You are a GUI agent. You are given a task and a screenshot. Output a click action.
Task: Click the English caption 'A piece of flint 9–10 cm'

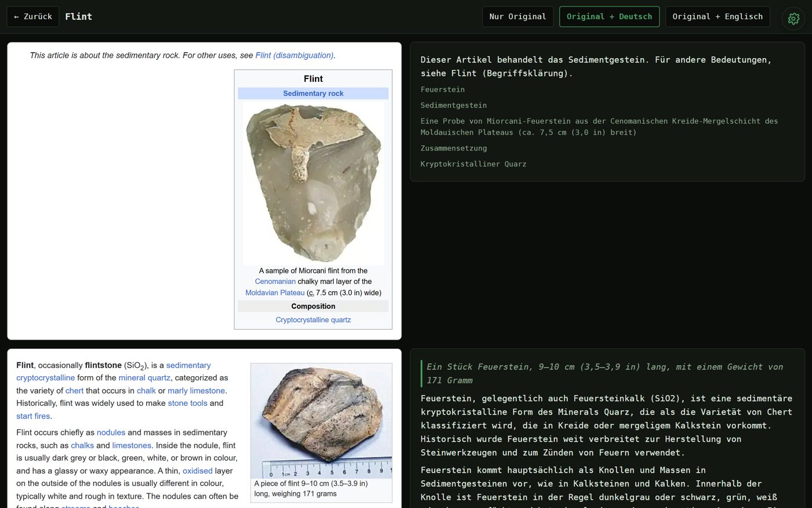click(x=311, y=488)
